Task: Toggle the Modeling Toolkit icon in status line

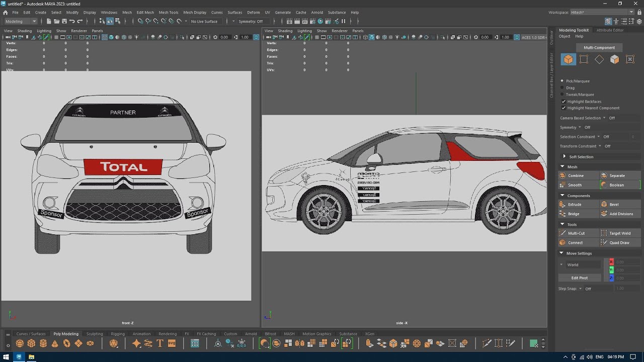Action: (609, 21)
